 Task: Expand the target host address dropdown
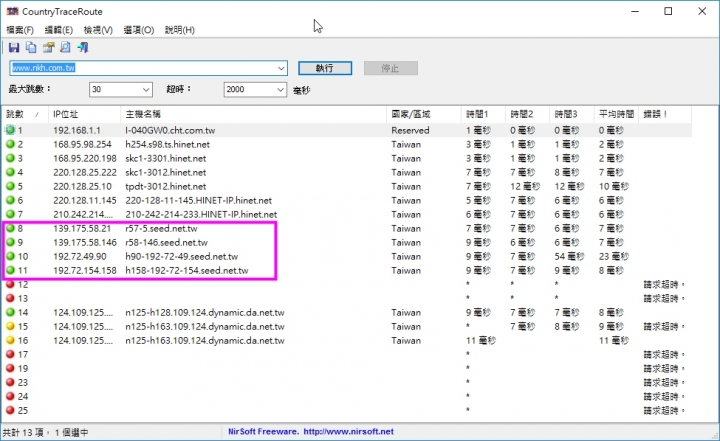281,68
